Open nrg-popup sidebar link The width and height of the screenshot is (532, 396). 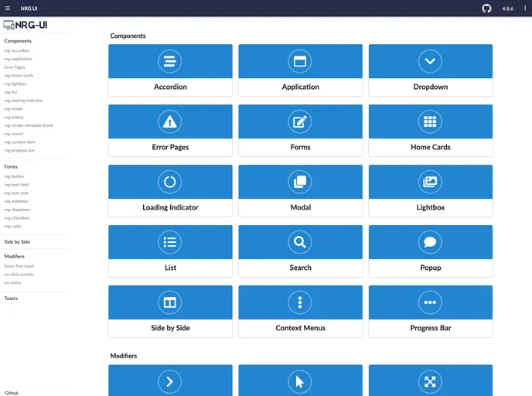pyautogui.click(x=14, y=117)
